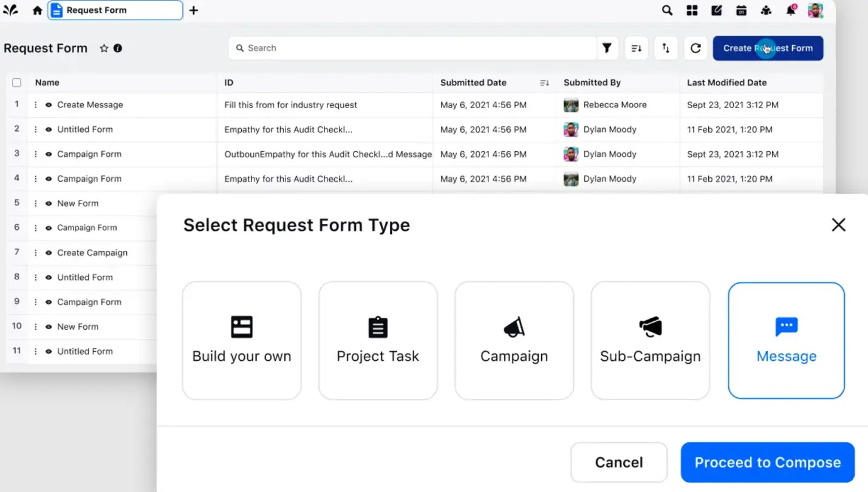Open row options for row 2 Untitled Form
This screenshot has height=492, width=868.
point(36,129)
